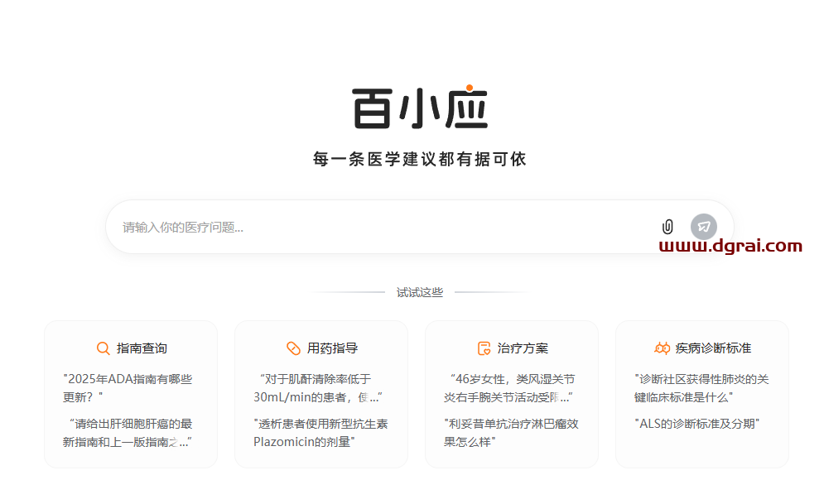This screenshot has height=504, width=824.
Task: Select the magnifier icon on the 指南查询 card
Action: click(x=103, y=348)
